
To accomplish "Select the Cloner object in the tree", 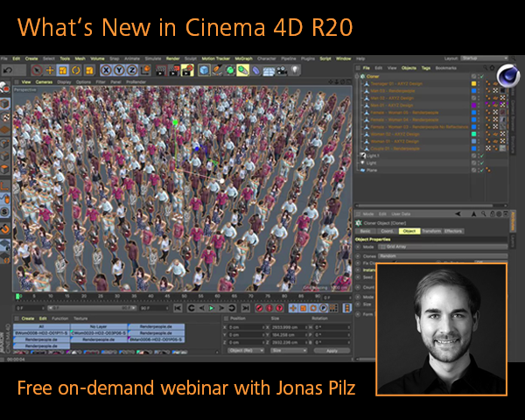I will (373, 76).
